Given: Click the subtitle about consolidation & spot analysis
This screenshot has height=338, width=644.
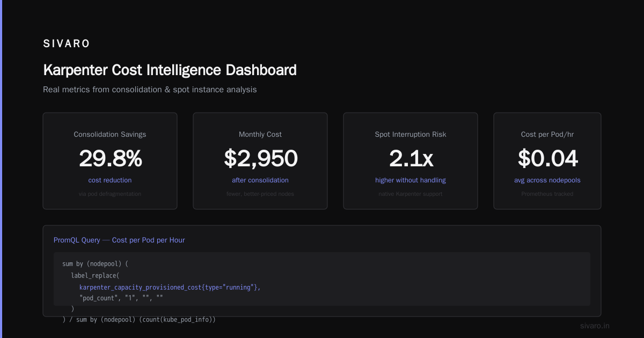Looking at the screenshot, I should (x=150, y=90).
